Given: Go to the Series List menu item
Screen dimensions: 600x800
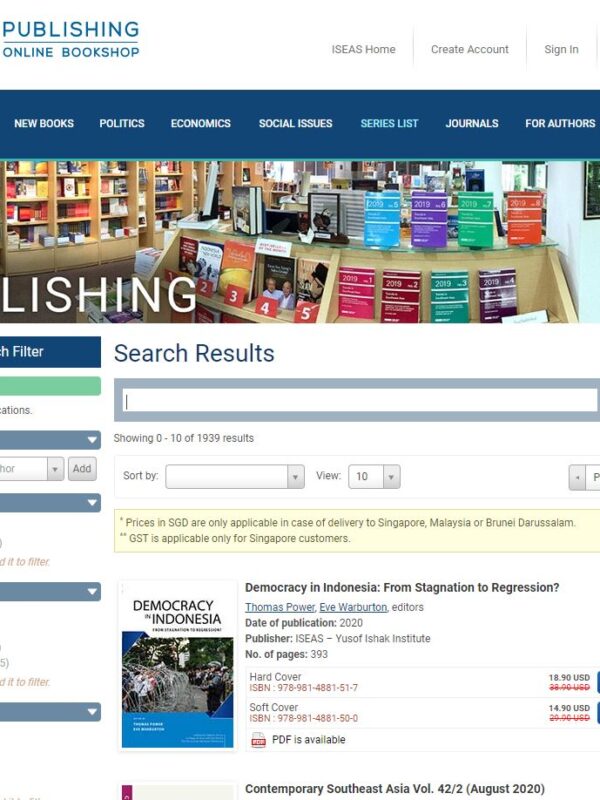Looking at the screenshot, I should [x=389, y=123].
